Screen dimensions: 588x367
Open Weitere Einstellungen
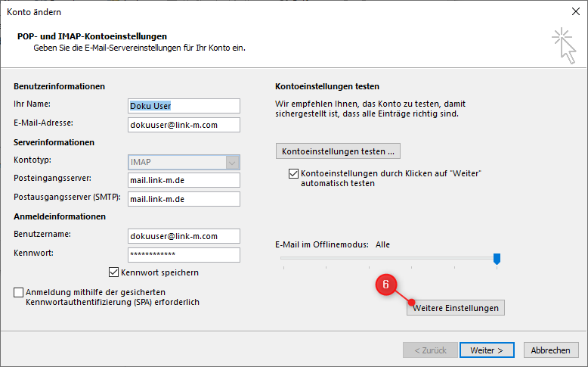point(455,308)
